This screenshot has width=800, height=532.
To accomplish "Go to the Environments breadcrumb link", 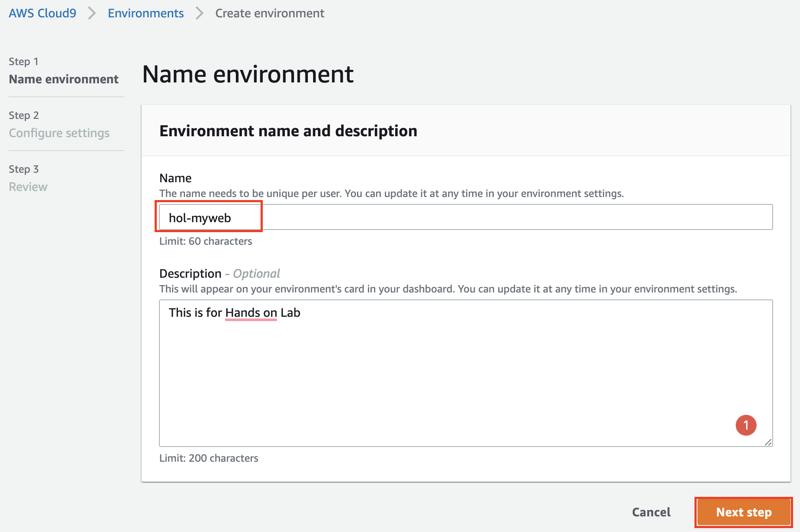I will 145,13.
